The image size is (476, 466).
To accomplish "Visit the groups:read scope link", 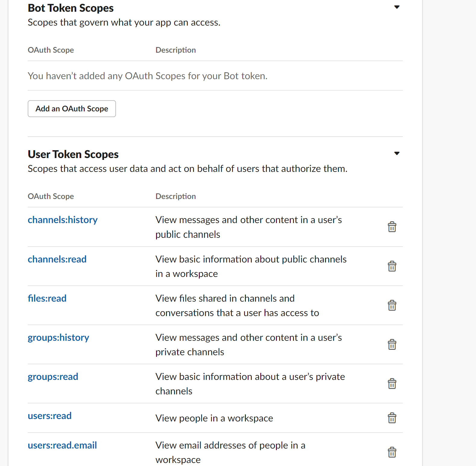I will coord(53,377).
